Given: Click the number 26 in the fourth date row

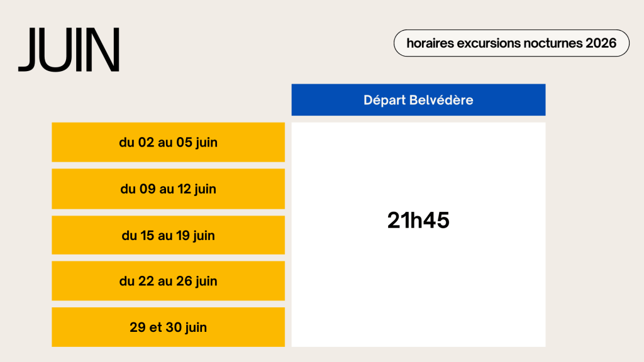Looking at the screenshot, I should pyautogui.click(x=183, y=282).
